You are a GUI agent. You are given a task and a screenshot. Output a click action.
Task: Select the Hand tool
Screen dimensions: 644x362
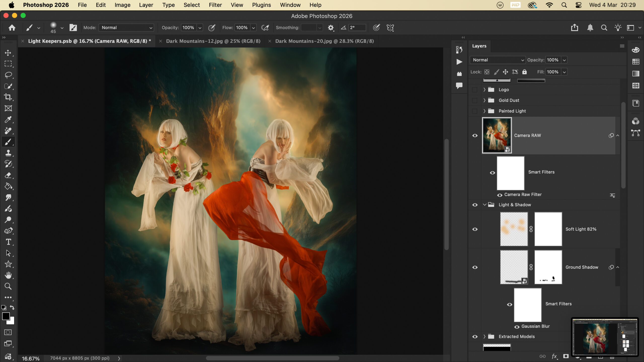[x=8, y=275]
